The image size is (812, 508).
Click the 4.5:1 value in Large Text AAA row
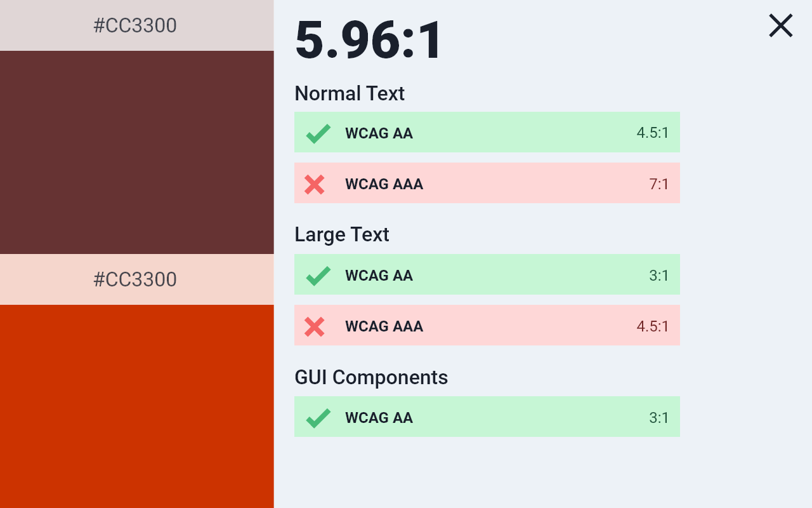click(x=652, y=326)
